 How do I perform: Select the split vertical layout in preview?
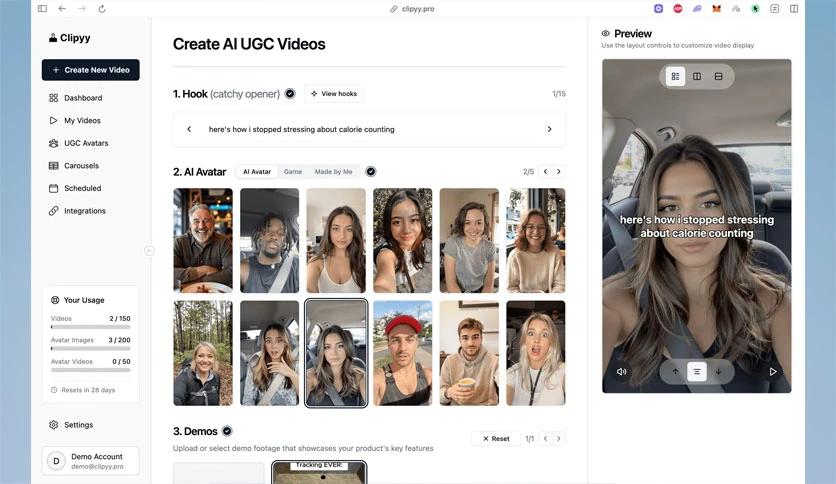(697, 76)
